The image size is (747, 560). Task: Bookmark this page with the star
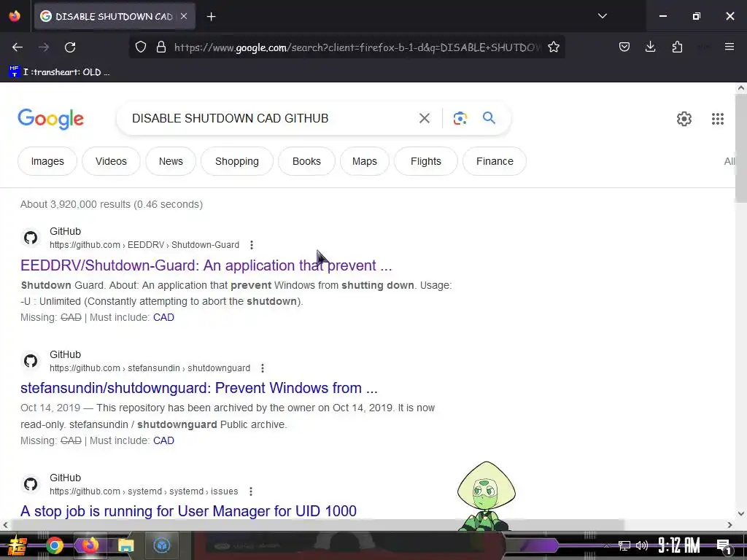pyautogui.click(x=553, y=47)
